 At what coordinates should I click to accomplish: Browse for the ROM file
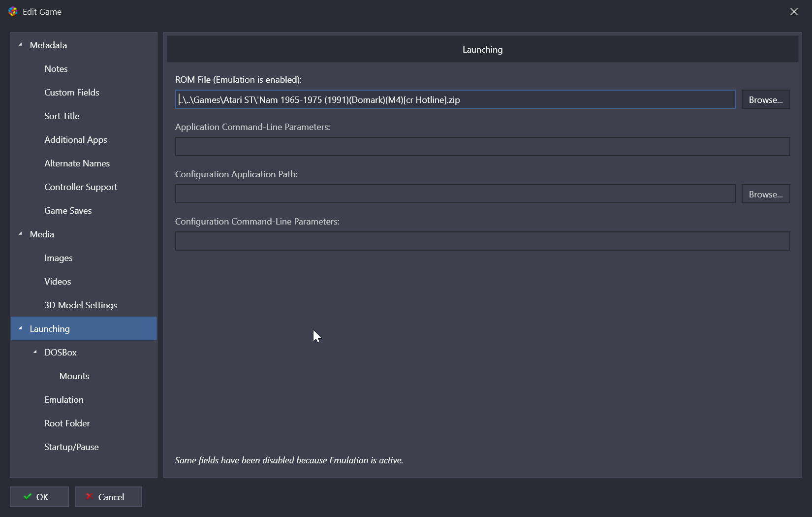pos(765,99)
